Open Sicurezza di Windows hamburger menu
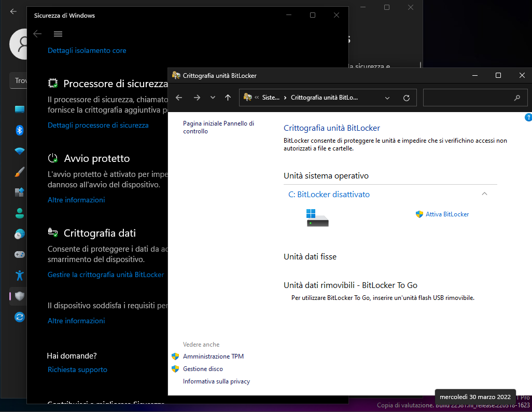Screen dimensions: 532x412 coord(58,34)
